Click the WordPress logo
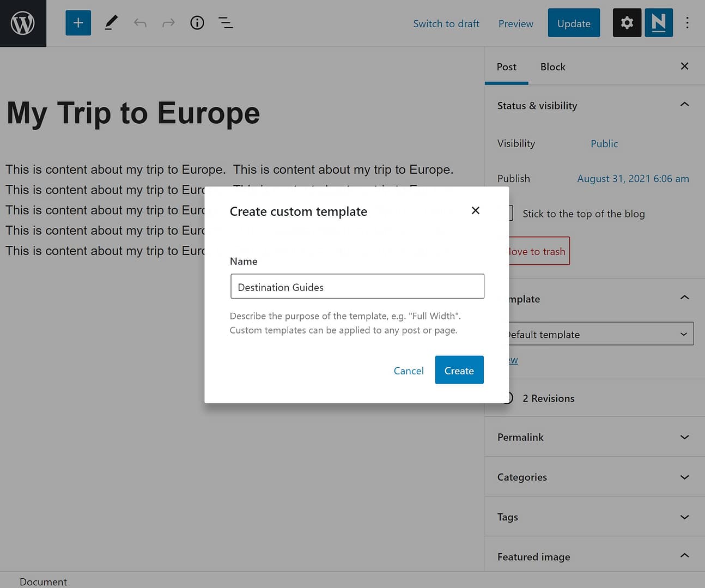 click(x=23, y=23)
